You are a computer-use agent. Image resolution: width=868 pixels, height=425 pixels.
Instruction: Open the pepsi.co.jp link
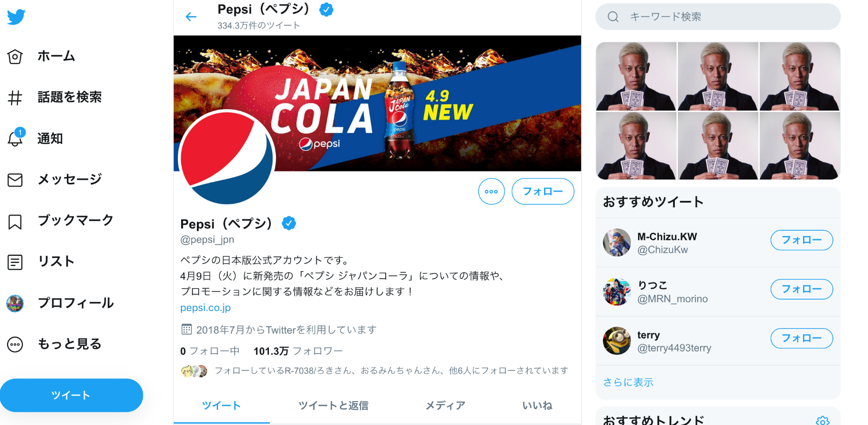coord(205,308)
